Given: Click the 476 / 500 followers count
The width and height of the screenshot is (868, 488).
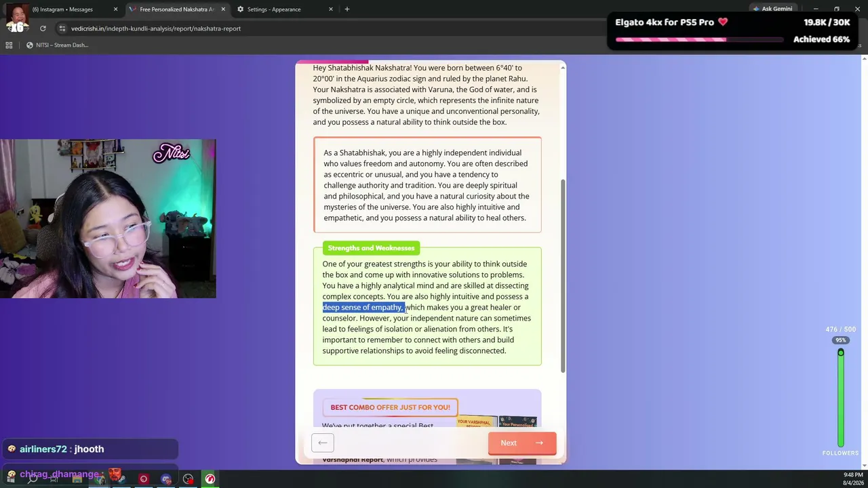Looking at the screenshot, I should [840, 329].
